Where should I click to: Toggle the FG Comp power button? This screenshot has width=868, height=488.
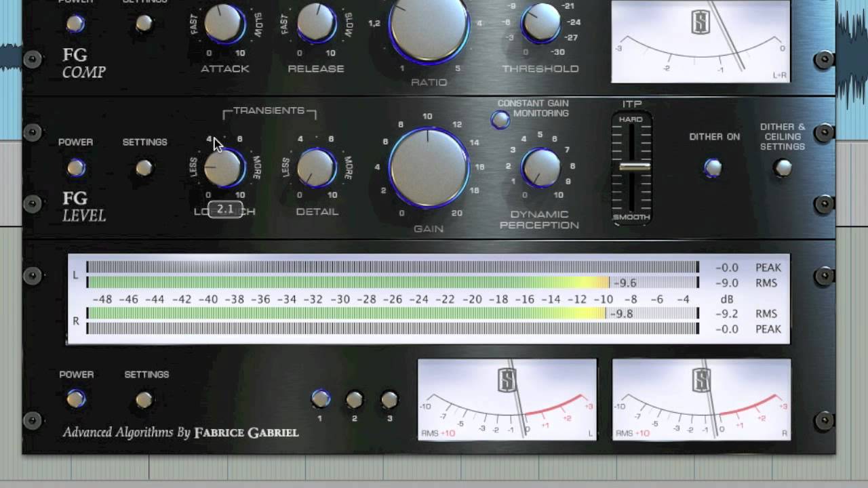point(75,24)
